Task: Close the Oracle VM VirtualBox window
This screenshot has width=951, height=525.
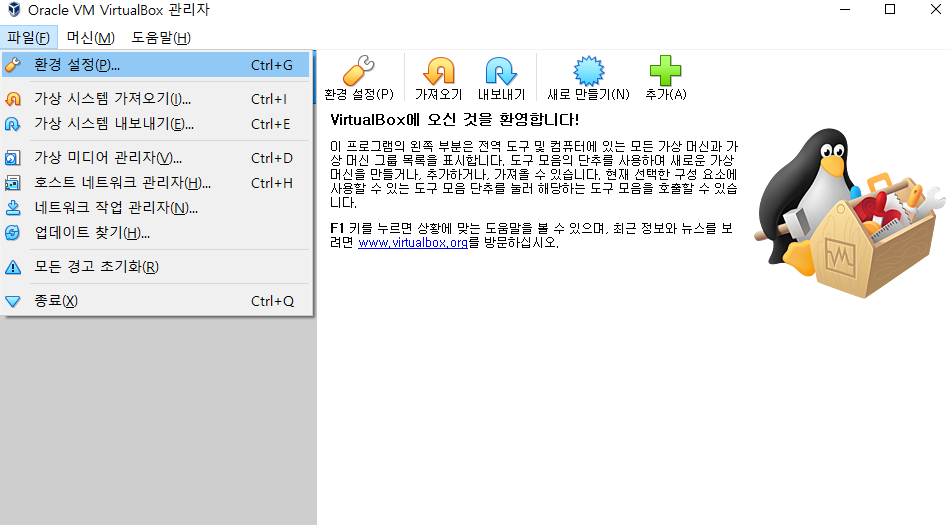Action: click(x=936, y=10)
